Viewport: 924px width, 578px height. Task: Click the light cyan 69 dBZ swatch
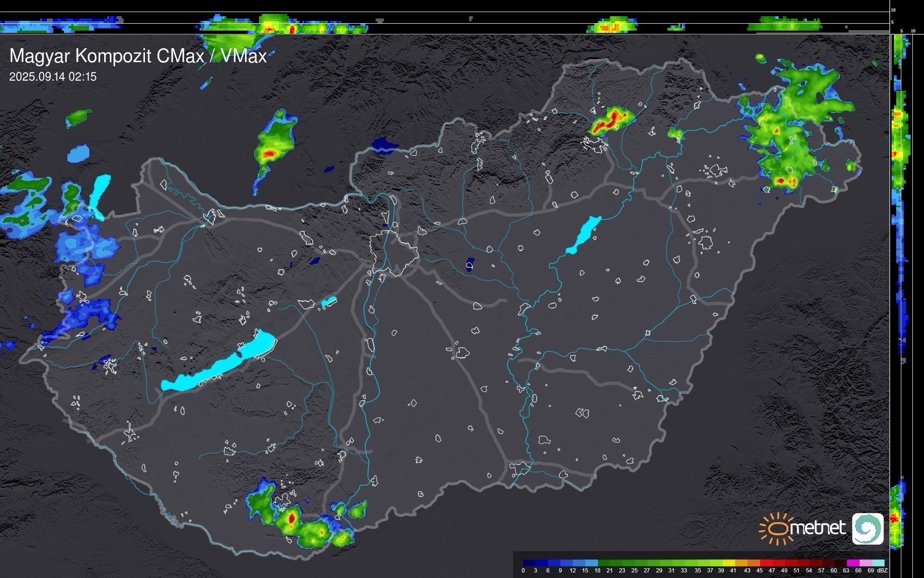(878, 563)
